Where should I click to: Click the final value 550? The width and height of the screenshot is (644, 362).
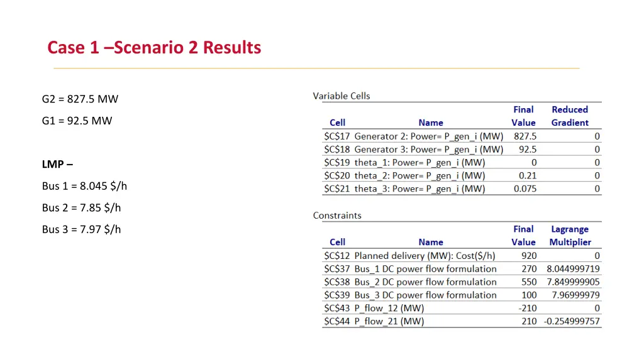529,282
